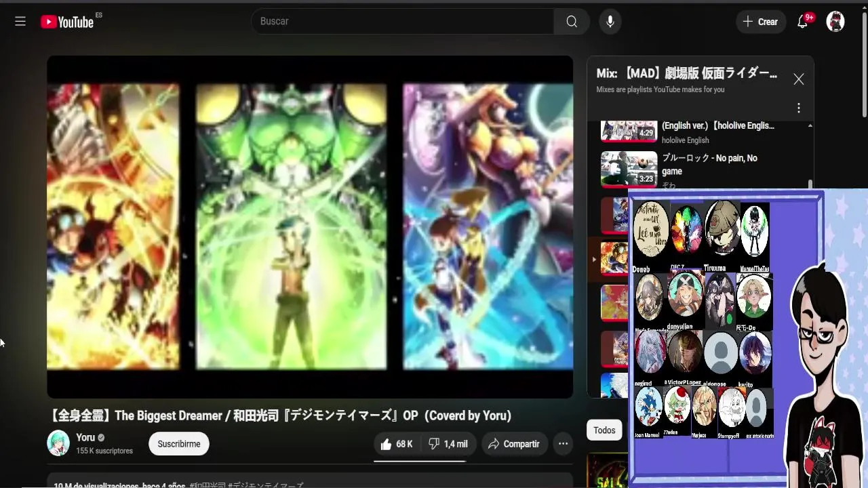Click the karito avatar in overlay

click(755, 352)
